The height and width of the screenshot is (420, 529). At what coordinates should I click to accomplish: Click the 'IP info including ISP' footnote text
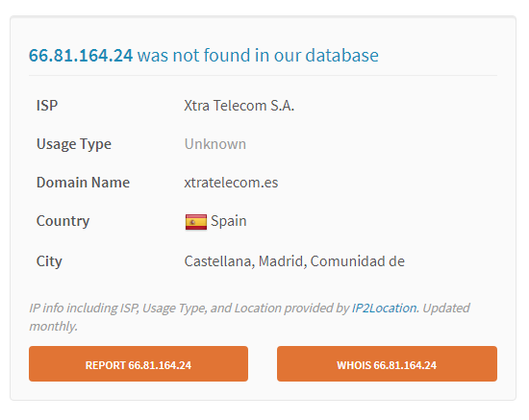click(84, 309)
